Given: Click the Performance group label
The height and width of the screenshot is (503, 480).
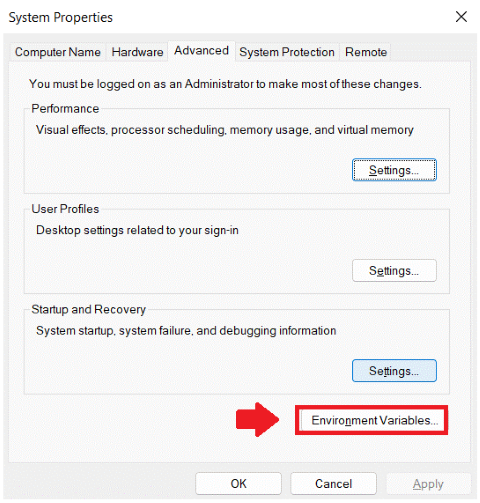Looking at the screenshot, I should click(x=65, y=109).
